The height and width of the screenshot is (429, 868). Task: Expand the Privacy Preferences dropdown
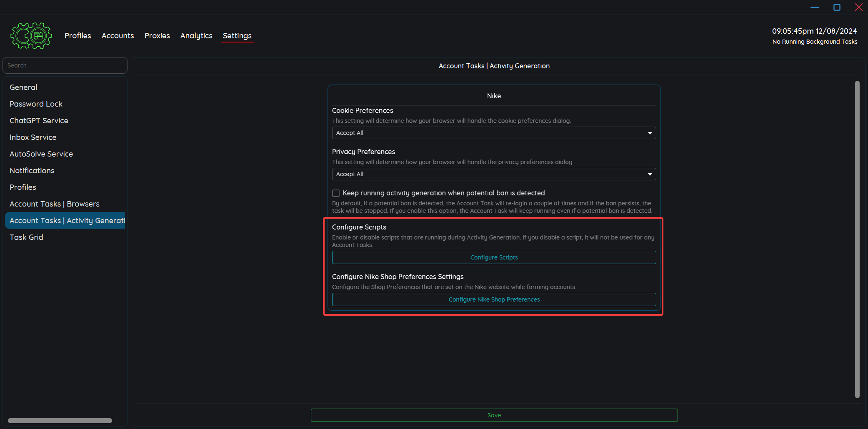494,174
